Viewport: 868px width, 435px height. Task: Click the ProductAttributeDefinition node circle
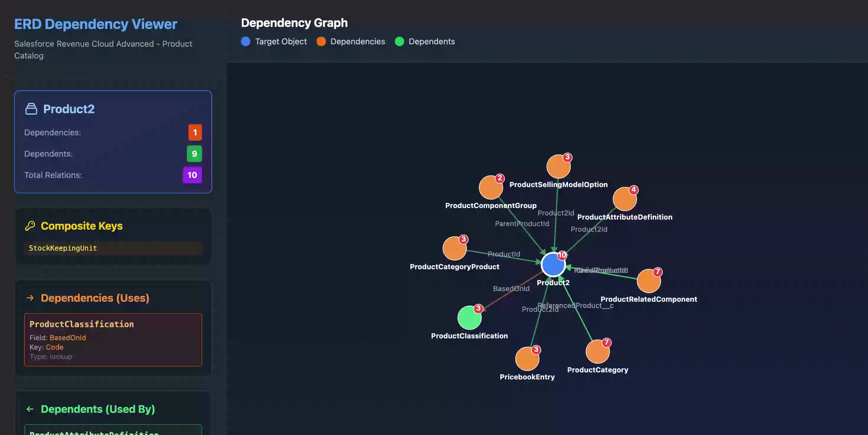pos(624,199)
